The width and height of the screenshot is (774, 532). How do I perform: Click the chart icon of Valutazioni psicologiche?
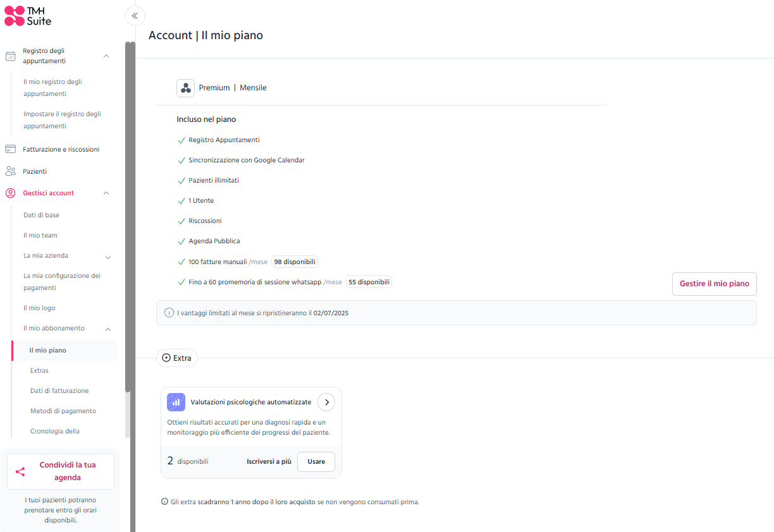(176, 402)
